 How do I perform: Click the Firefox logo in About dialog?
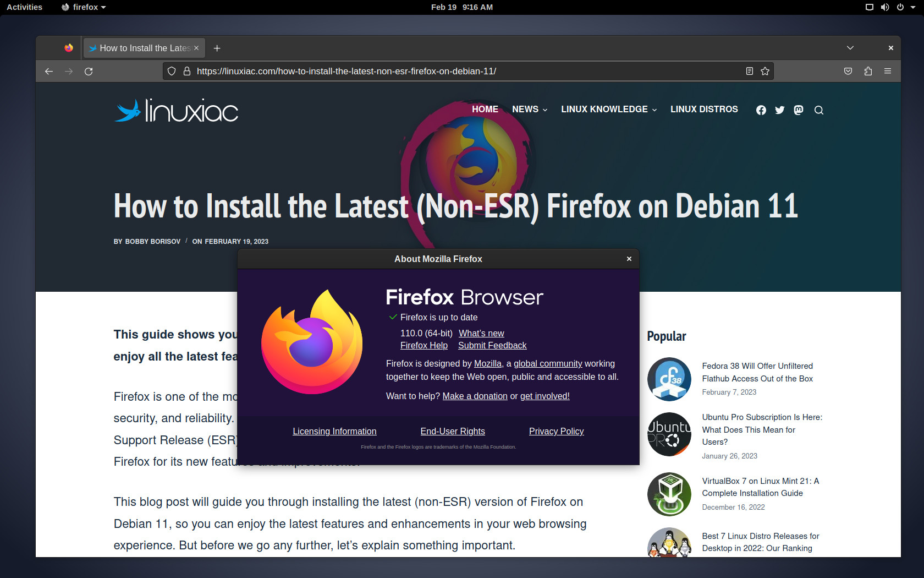pos(312,342)
